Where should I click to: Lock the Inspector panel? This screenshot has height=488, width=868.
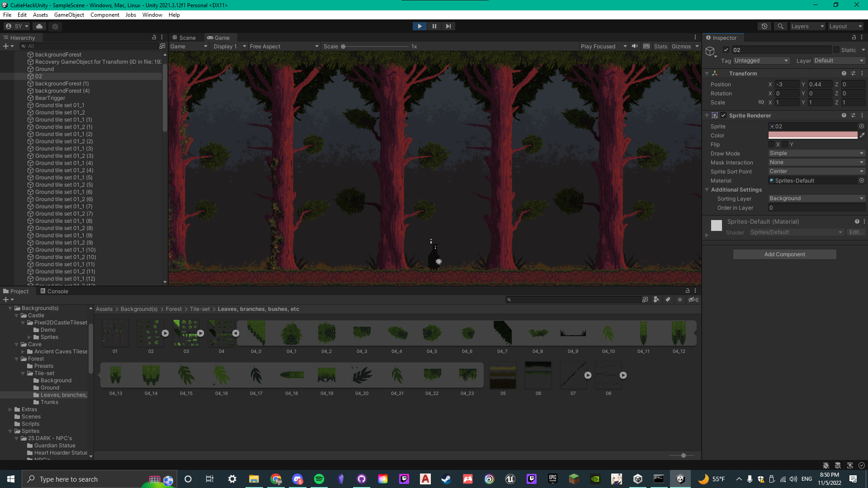click(854, 38)
